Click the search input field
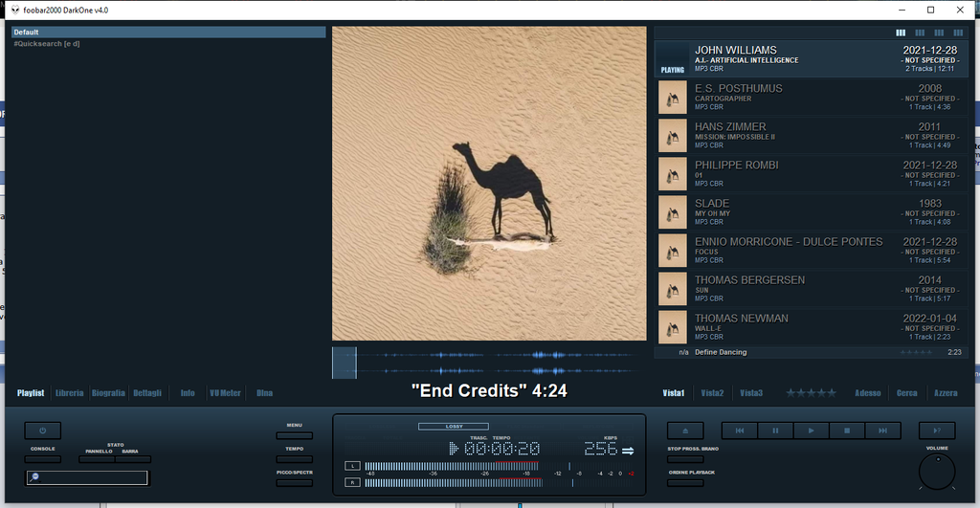The image size is (980, 508). [x=87, y=478]
